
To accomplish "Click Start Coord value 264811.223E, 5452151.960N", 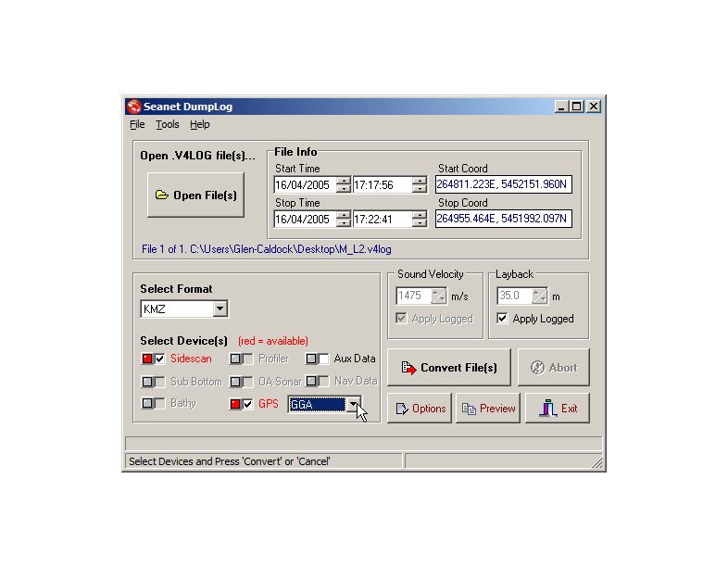I will 503,184.
